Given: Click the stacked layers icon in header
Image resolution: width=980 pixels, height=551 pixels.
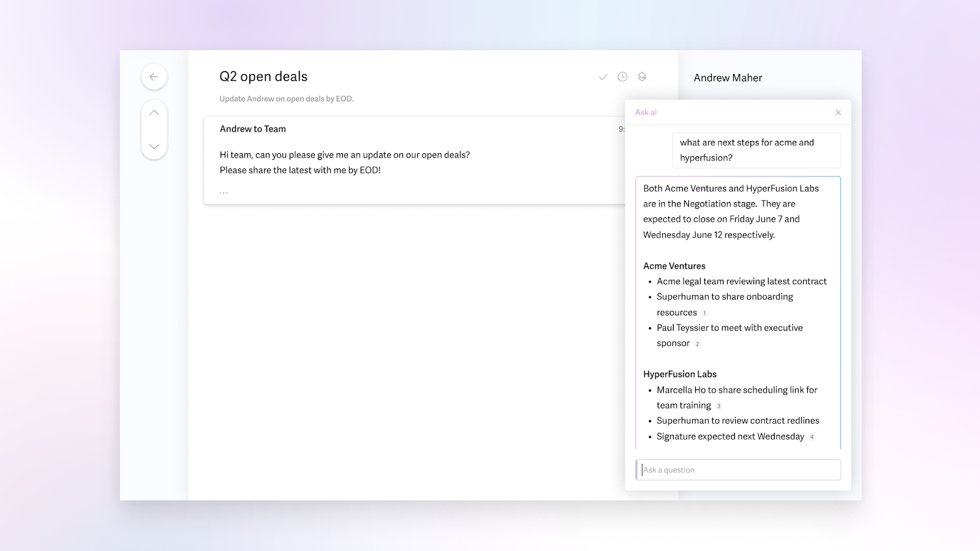Looking at the screenshot, I should coord(642,77).
